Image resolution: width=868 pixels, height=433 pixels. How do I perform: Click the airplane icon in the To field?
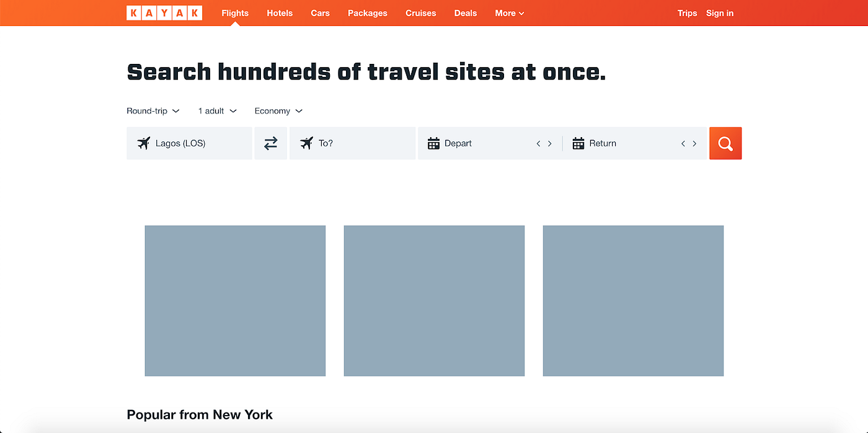pyautogui.click(x=306, y=143)
